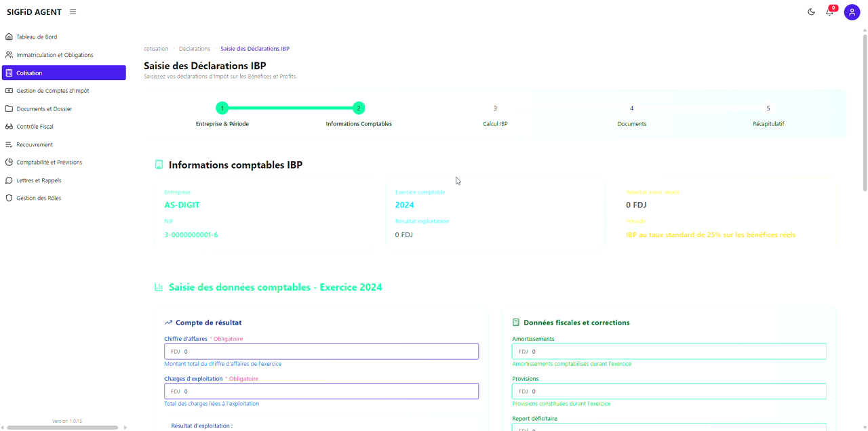Viewport: 868px width, 431px height.
Task: Click the cotisation breadcrumb link
Action: point(156,49)
